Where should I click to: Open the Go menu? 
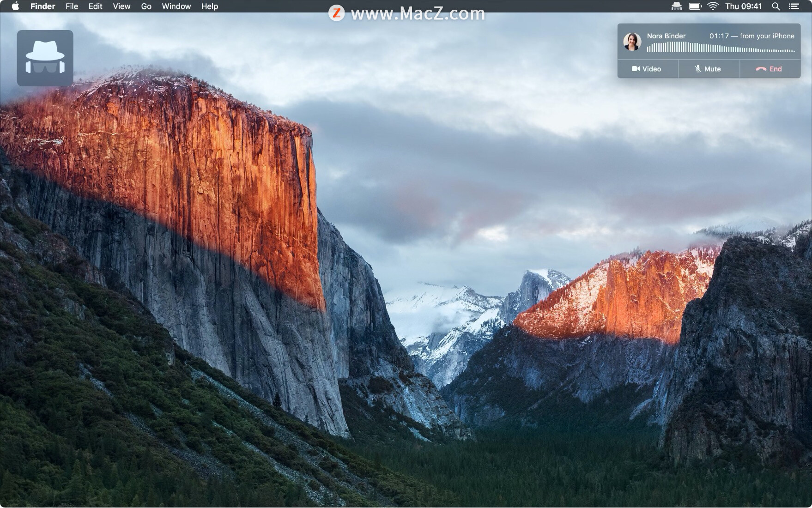point(146,6)
